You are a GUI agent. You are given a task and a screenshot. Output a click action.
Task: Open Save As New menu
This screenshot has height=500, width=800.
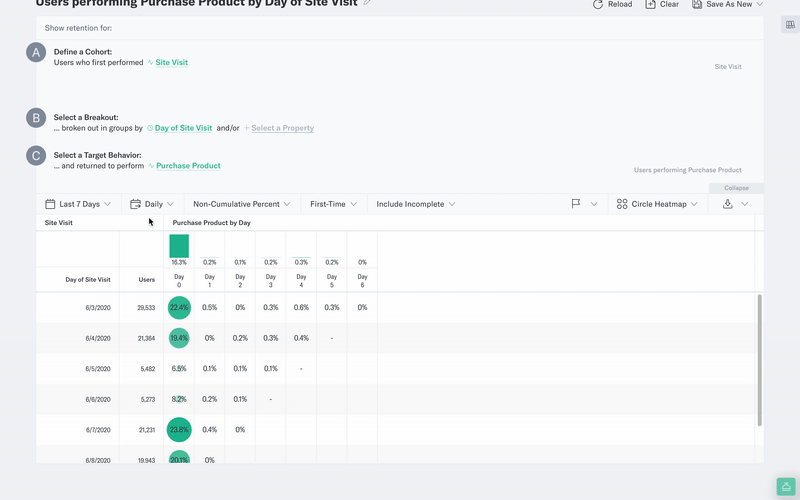(x=728, y=4)
